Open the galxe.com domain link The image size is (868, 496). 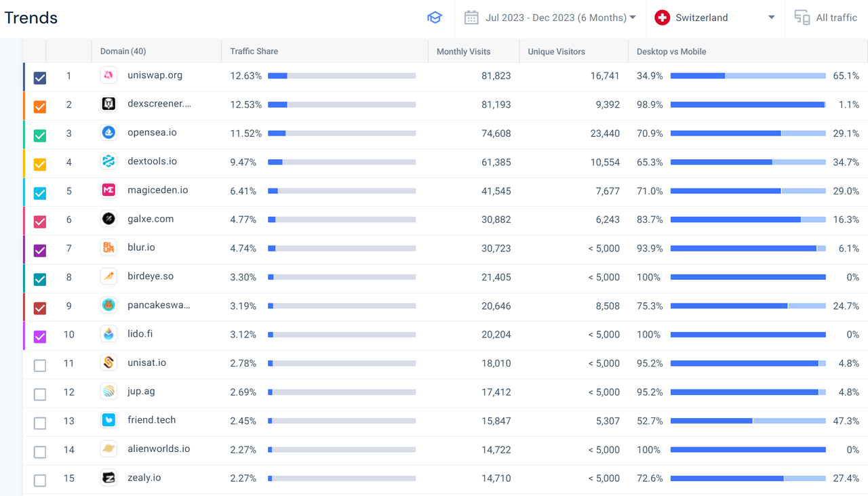(x=151, y=219)
